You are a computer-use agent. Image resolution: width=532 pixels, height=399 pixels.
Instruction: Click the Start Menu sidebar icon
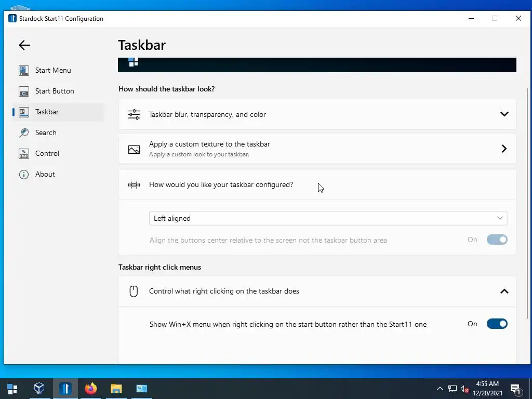coord(24,70)
